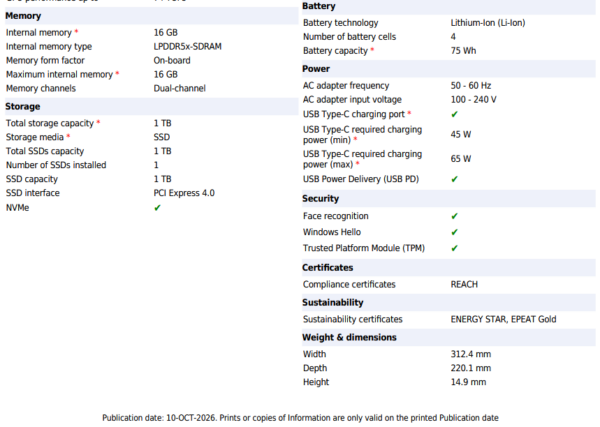
Task: Click the Lithium-Ion (Li-Ion) value
Action: pos(488,23)
